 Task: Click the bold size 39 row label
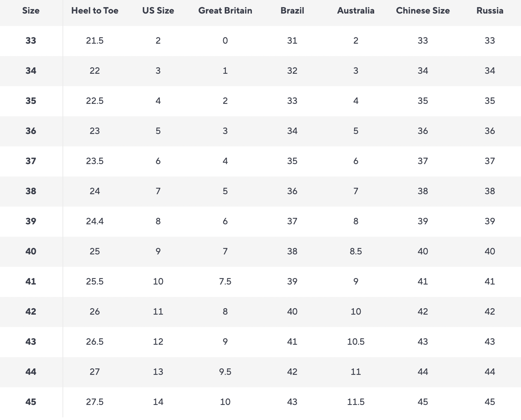pos(31,221)
